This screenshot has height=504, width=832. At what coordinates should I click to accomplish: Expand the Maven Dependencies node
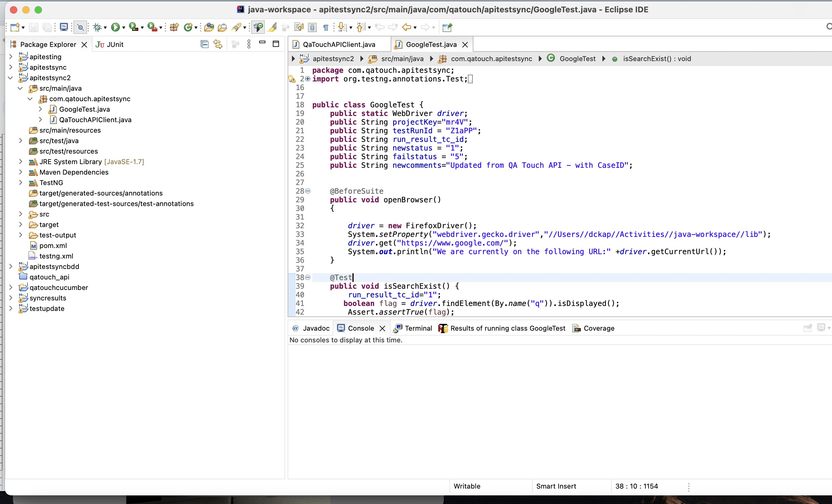pos(21,172)
